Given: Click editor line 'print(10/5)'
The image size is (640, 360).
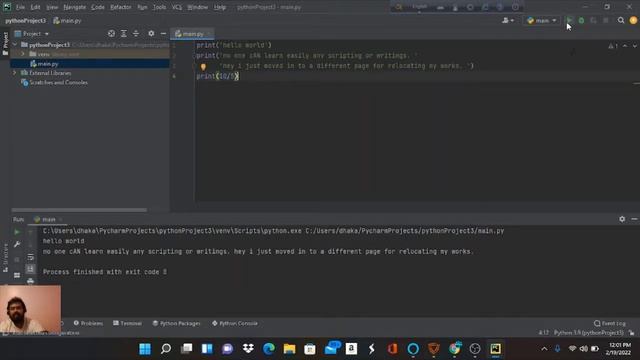Looking at the screenshot, I should 217,76.
